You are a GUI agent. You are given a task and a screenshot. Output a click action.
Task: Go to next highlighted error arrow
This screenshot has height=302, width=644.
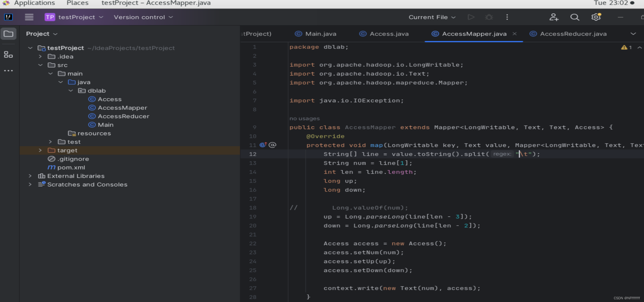(639, 48)
